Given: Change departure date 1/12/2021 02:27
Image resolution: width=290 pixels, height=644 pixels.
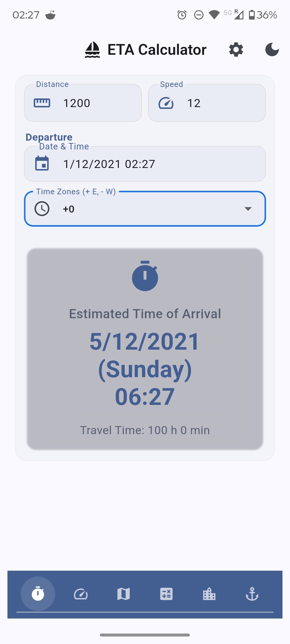Looking at the screenshot, I should coord(145,164).
